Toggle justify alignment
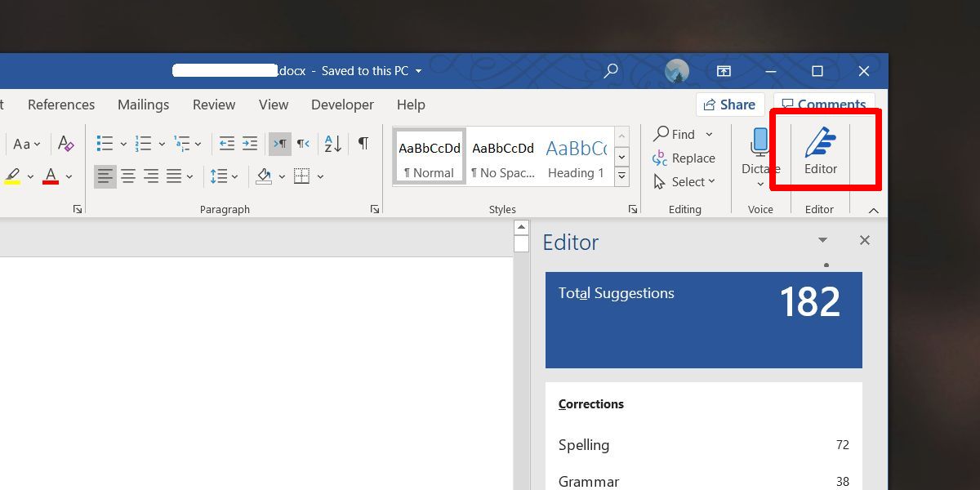Image resolution: width=980 pixels, height=490 pixels. pos(174,176)
